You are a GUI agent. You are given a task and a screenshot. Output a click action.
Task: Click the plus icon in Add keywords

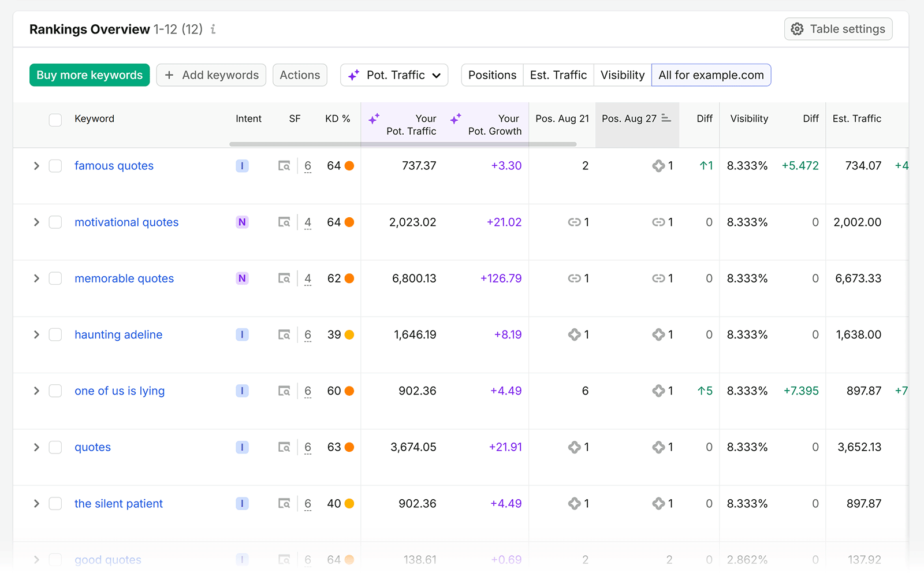click(169, 75)
